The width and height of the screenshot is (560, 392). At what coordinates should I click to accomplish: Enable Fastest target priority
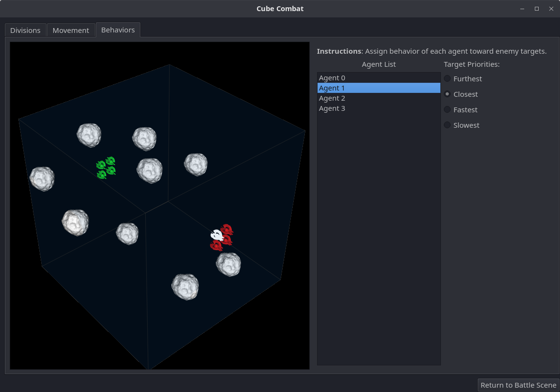(x=447, y=109)
